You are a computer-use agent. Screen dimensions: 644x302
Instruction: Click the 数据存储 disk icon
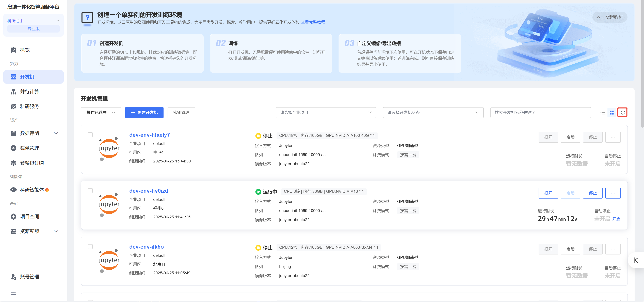13,133
